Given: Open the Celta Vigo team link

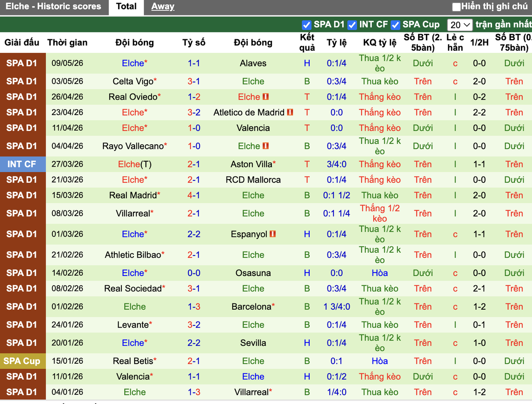Looking at the screenshot, I should tap(133, 81).
